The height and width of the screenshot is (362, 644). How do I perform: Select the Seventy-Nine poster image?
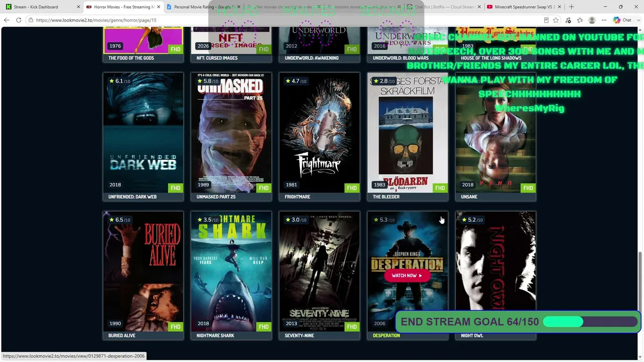tap(319, 271)
